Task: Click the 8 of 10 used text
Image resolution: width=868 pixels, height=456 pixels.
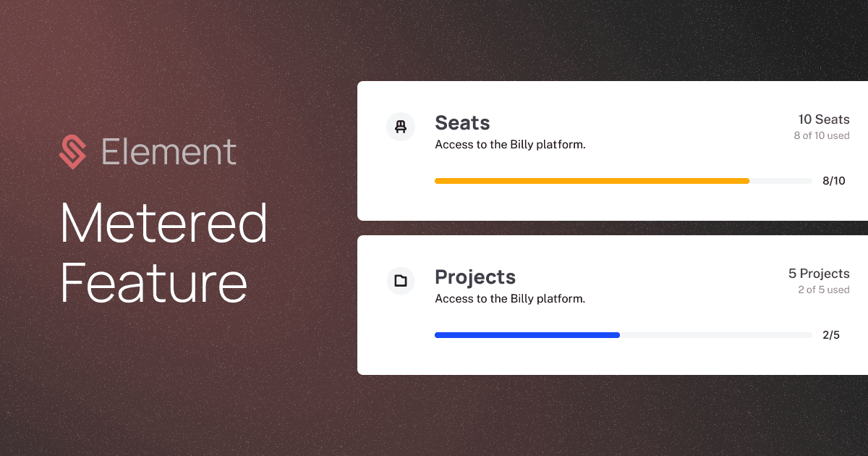Action: pyautogui.click(x=822, y=135)
